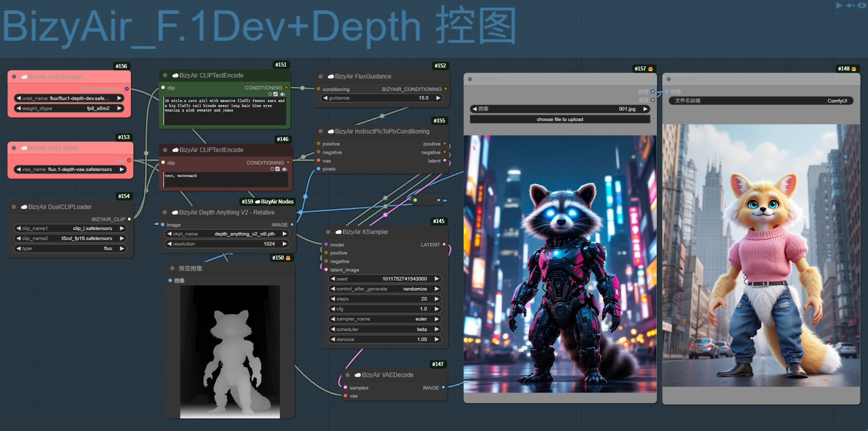Click the fox badge on node #157

point(650,69)
